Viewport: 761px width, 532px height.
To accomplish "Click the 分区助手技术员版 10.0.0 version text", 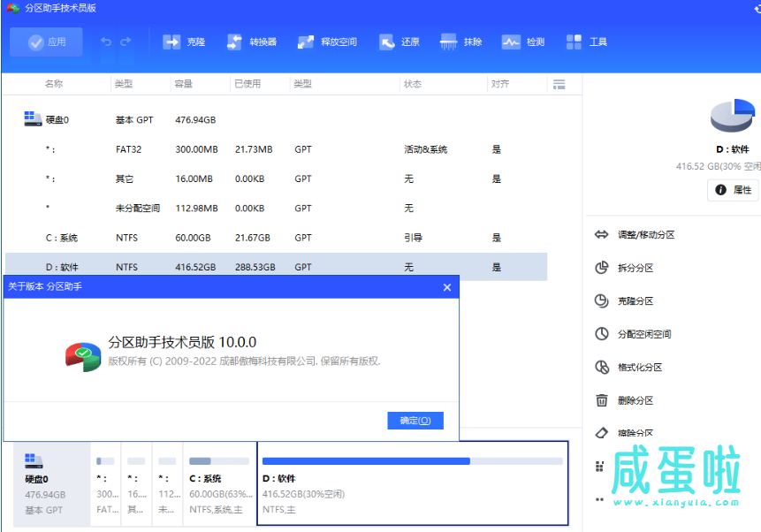I will [182, 342].
